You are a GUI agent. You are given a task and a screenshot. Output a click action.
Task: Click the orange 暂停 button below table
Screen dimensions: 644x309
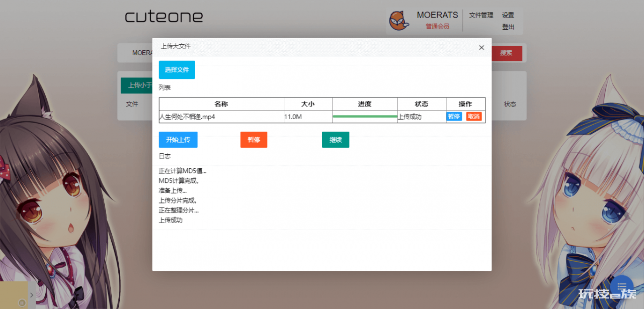click(254, 140)
